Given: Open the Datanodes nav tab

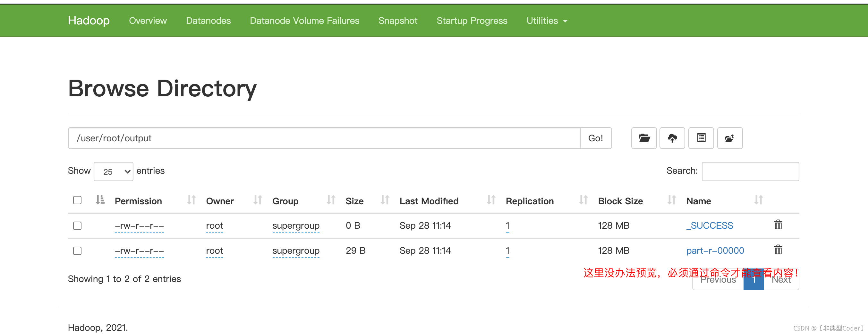Looking at the screenshot, I should point(208,21).
